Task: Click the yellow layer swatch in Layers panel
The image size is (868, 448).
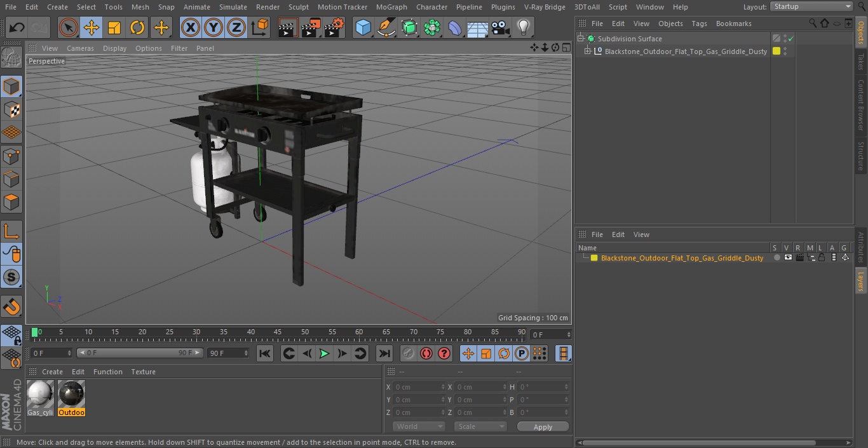Action: click(x=594, y=258)
